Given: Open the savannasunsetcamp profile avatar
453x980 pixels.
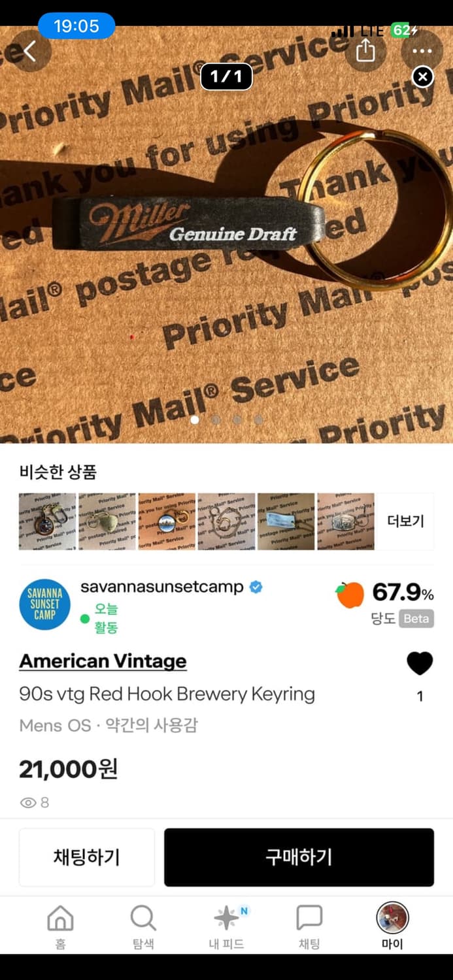Looking at the screenshot, I should tap(45, 604).
